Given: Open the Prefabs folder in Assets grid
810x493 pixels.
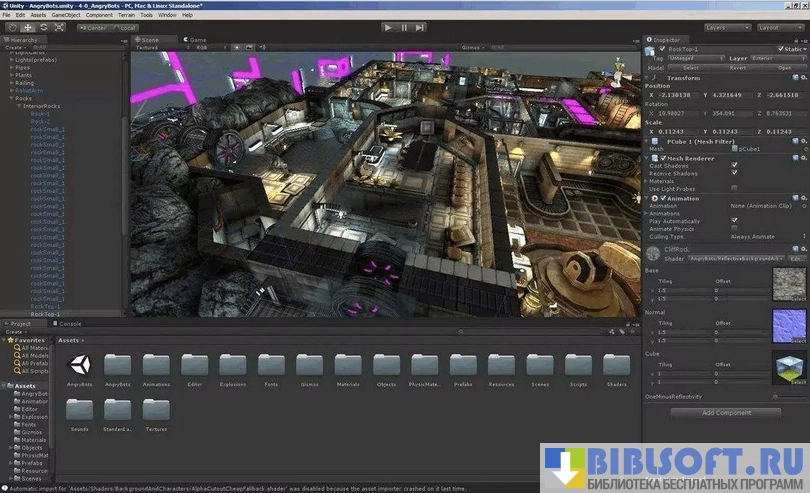Looking at the screenshot, I should tap(463, 363).
